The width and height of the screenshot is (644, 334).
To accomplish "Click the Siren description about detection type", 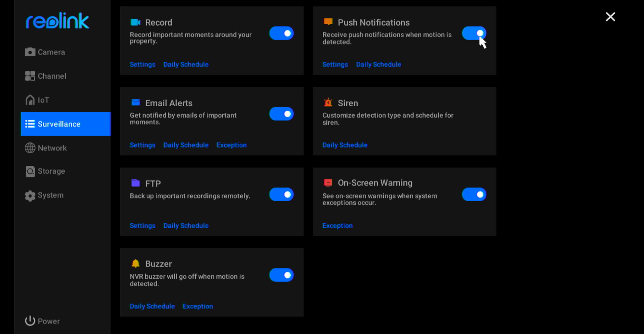I will 388,119.
